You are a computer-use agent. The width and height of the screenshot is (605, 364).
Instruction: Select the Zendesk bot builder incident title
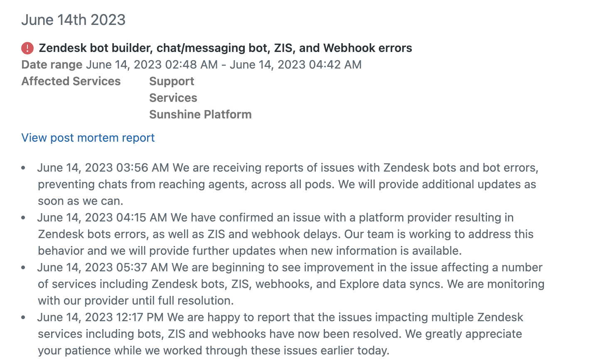pyautogui.click(x=225, y=48)
